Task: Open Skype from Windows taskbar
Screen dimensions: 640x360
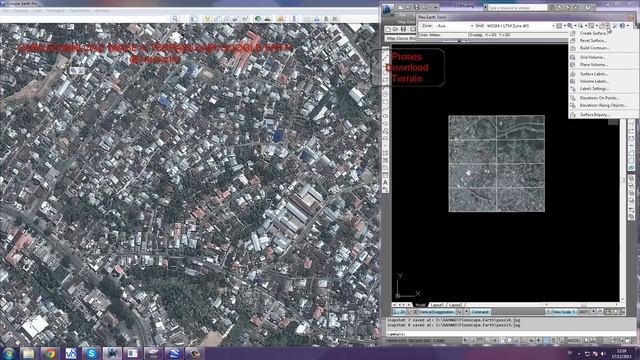Action: (91, 353)
